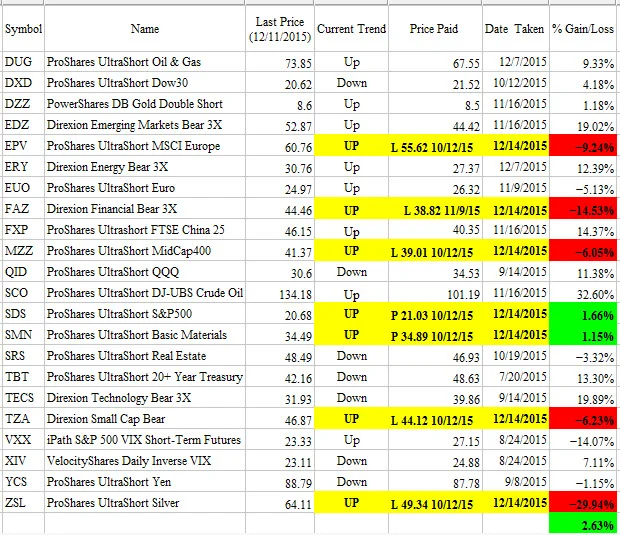Select YCS last price 88.79
Screen dimensions: 620x535
(x=280, y=481)
